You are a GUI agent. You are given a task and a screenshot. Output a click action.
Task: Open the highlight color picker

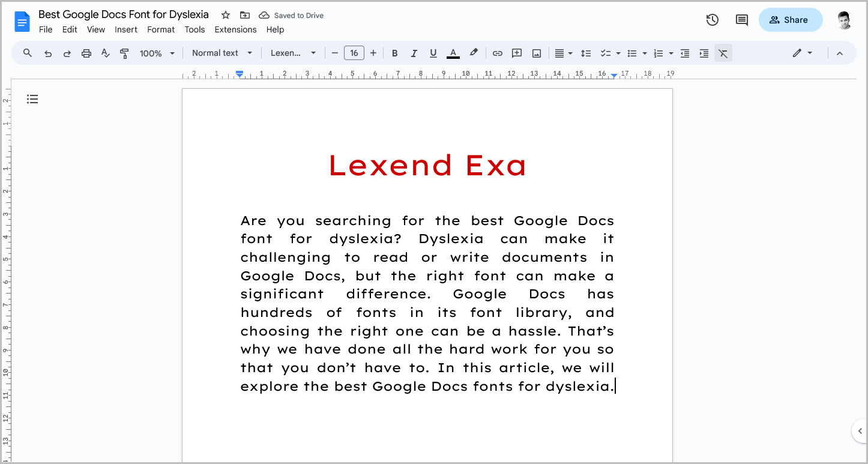(x=474, y=53)
